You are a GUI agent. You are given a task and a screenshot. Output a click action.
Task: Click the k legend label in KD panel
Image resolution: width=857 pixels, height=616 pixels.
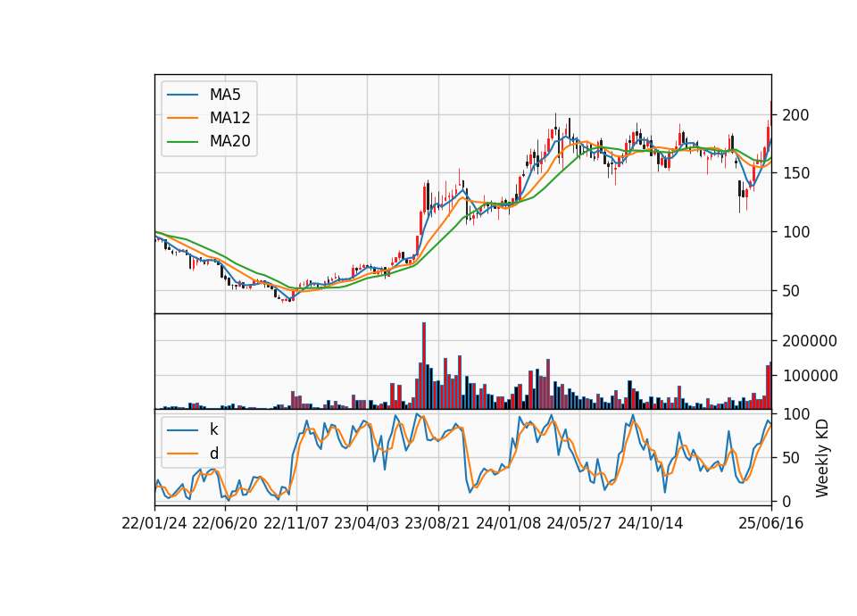(x=213, y=429)
